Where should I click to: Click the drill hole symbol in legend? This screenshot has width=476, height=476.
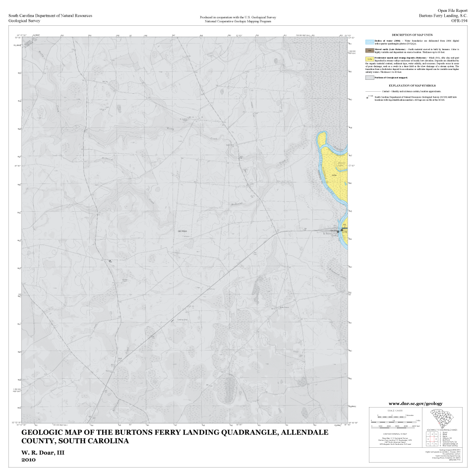pyautogui.click(x=367, y=97)
